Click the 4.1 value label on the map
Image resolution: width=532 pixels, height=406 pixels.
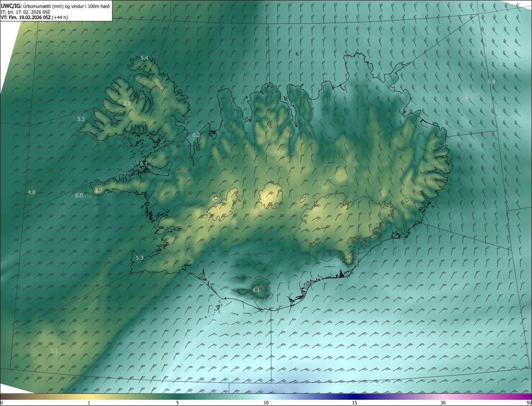point(256,290)
